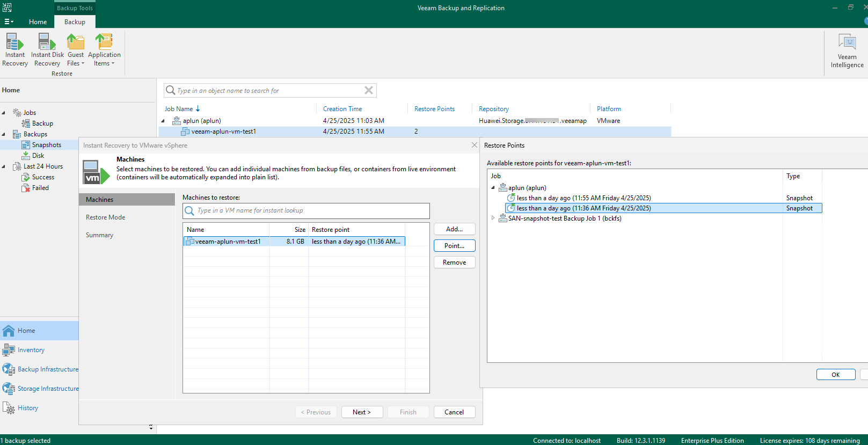
Task: Click the VM name instant lookup field
Action: (306, 210)
